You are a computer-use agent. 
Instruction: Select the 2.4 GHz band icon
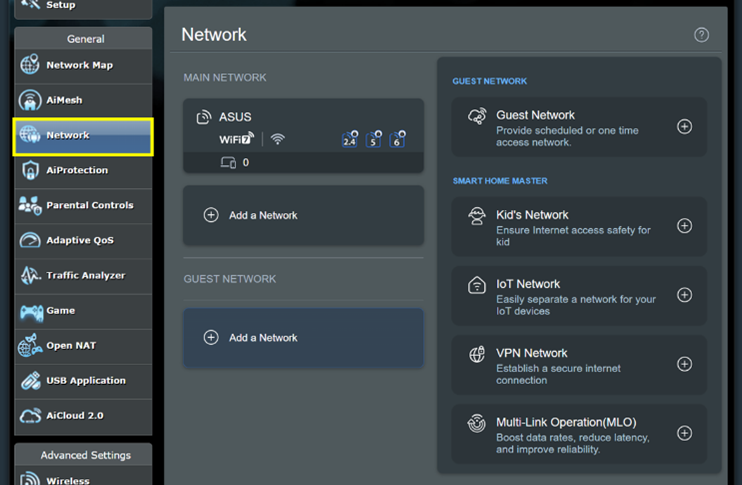[x=349, y=140]
